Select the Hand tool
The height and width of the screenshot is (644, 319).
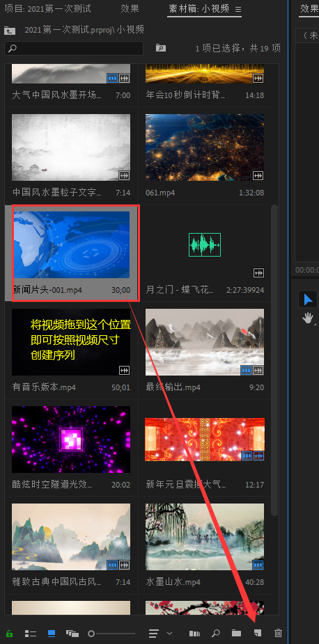click(308, 318)
